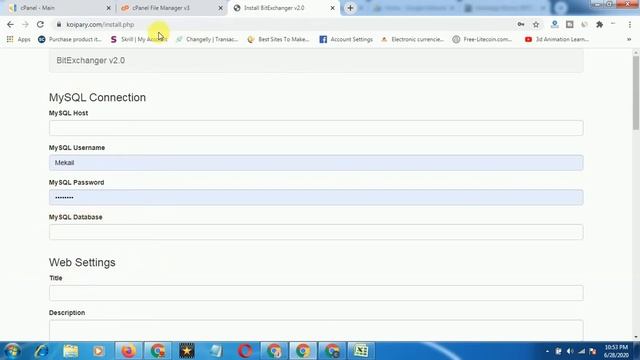The height and width of the screenshot is (360, 640).
Task: Expand the bookmarks overflow chevron
Action: pyautogui.click(x=629, y=39)
